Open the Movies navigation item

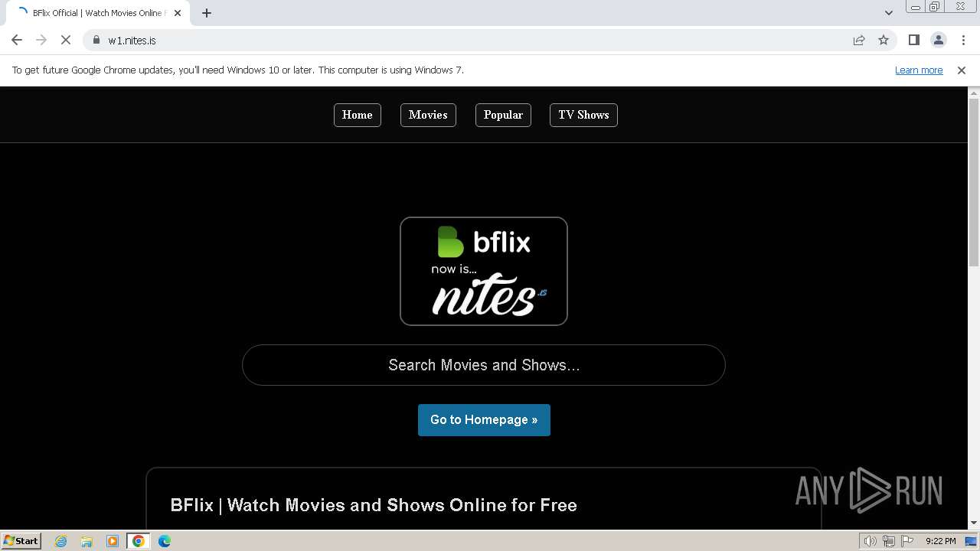tap(428, 115)
